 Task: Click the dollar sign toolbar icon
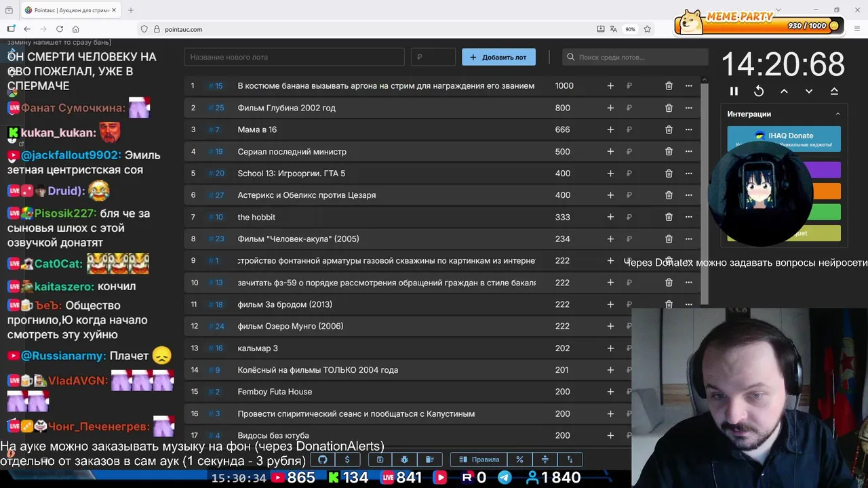pyautogui.click(x=347, y=460)
